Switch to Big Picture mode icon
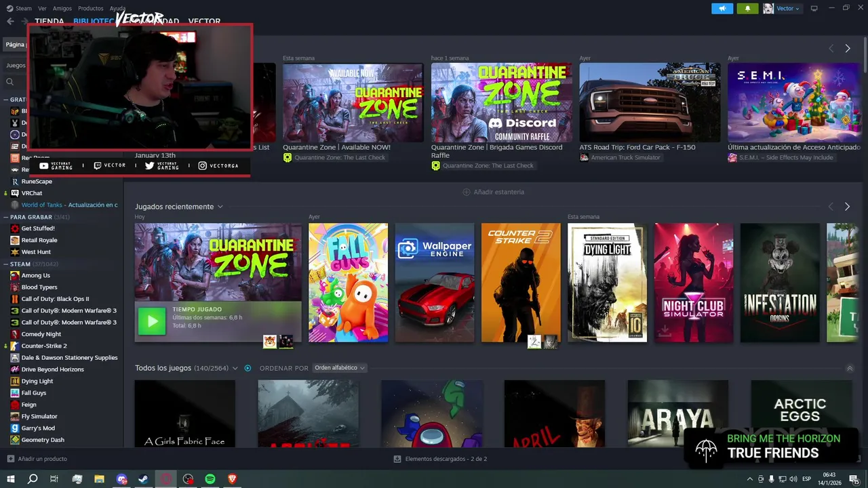868x488 pixels. pyautogui.click(x=814, y=8)
